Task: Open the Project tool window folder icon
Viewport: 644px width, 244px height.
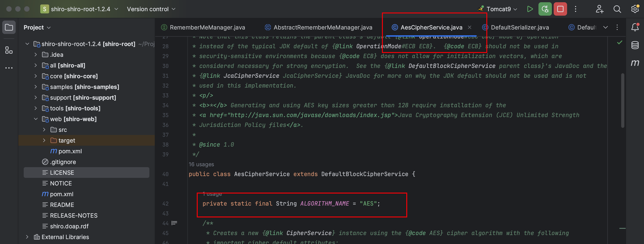Action: [x=9, y=27]
